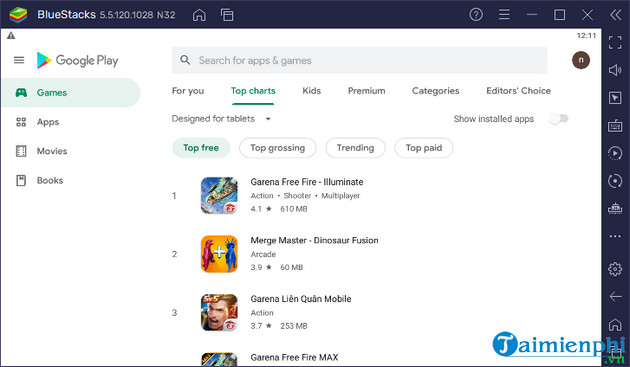The image size is (630, 367).
Task: Click the sync rotate icon in sidebar
Action: (615, 181)
